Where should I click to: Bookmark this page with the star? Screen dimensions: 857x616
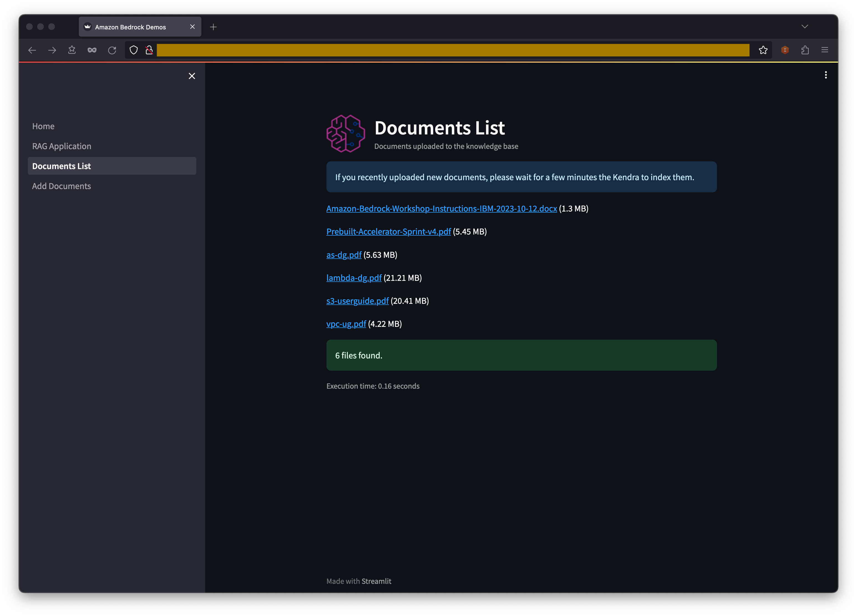coord(763,50)
